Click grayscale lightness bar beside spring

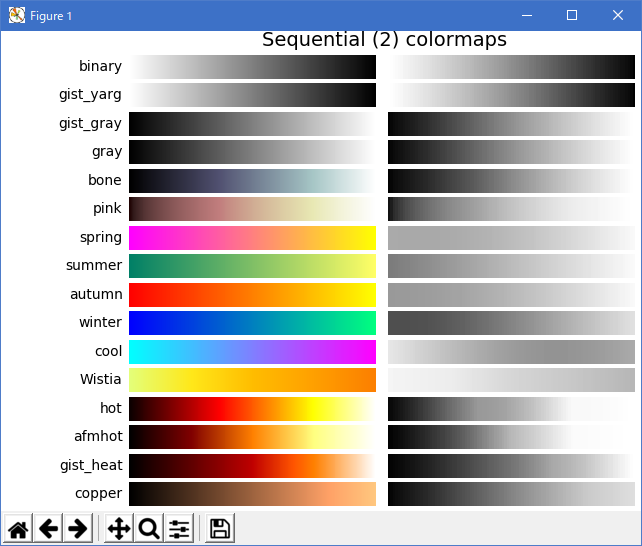pos(511,238)
